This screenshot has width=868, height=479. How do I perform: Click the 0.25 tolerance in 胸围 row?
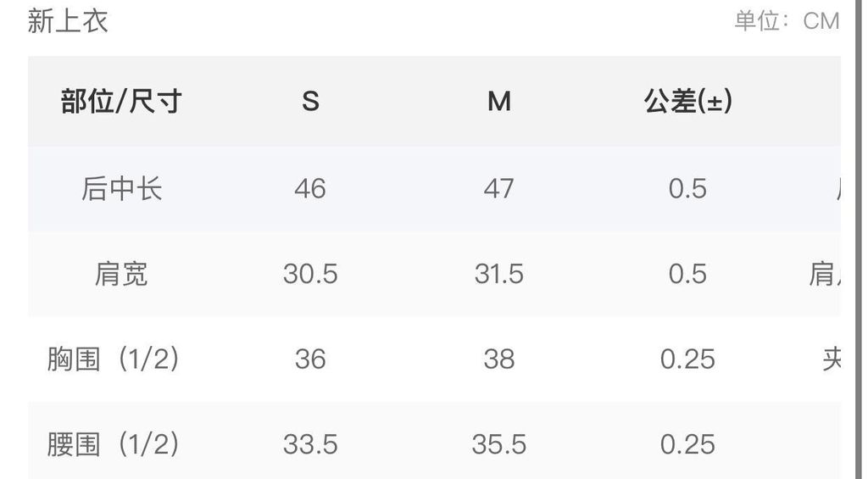coord(687,359)
